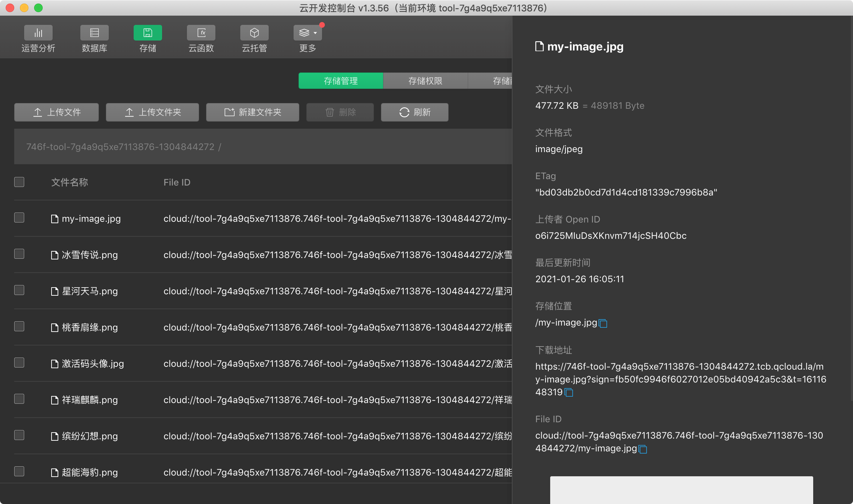Copy the 下载地址 download URL
This screenshot has height=504, width=853.
coord(569,393)
